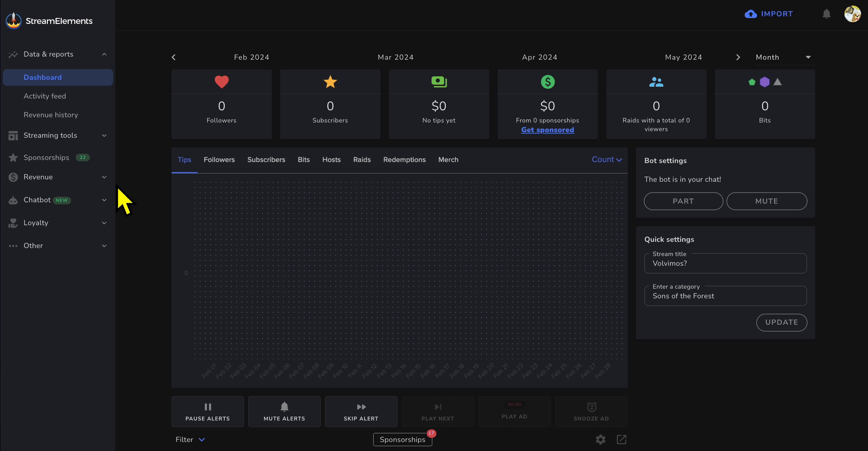Click the Play Next button
868x451 pixels.
(438, 411)
